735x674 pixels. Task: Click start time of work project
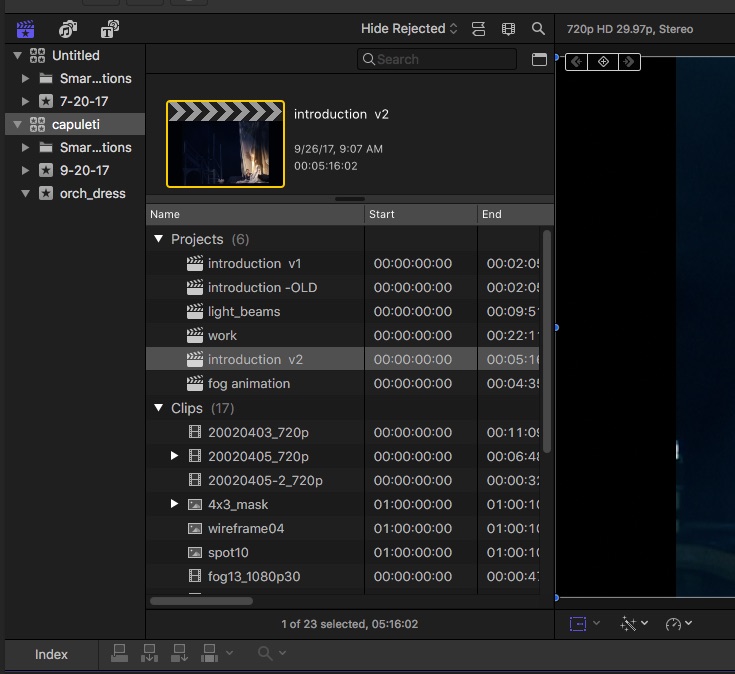tap(412, 336)
